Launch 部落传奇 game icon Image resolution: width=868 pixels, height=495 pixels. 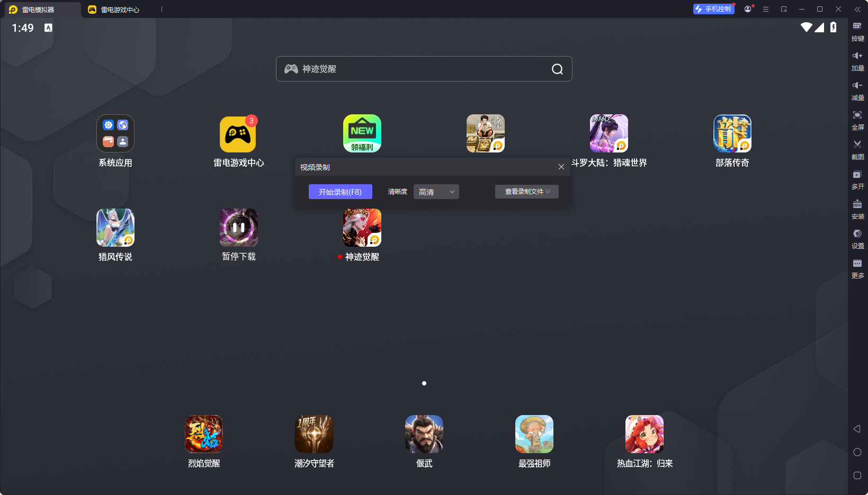pyautogui.click(x=732, y=133)
